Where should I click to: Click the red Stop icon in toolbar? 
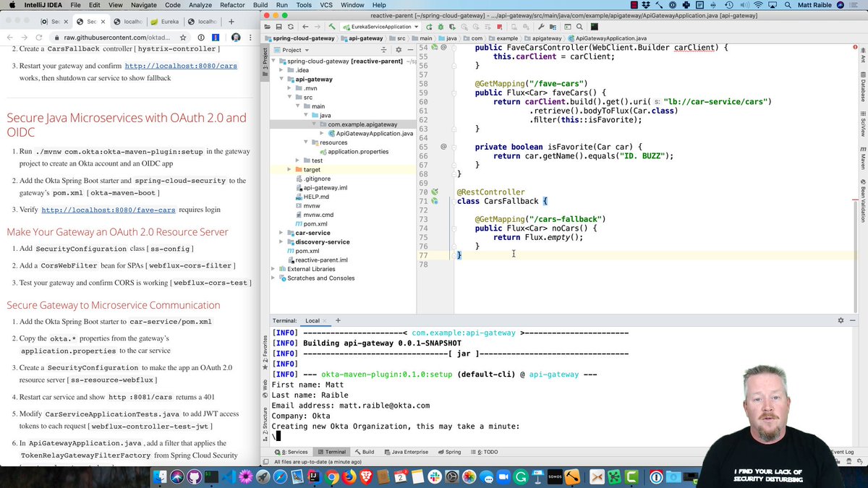pos(499,27)
